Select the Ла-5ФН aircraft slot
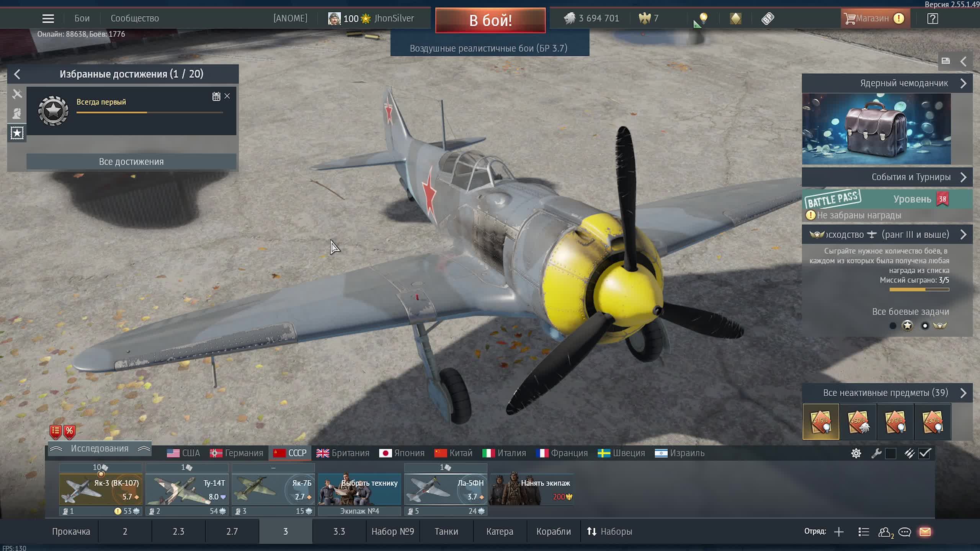The height and width of the screenshot is (551, 980). coord(446,489)
